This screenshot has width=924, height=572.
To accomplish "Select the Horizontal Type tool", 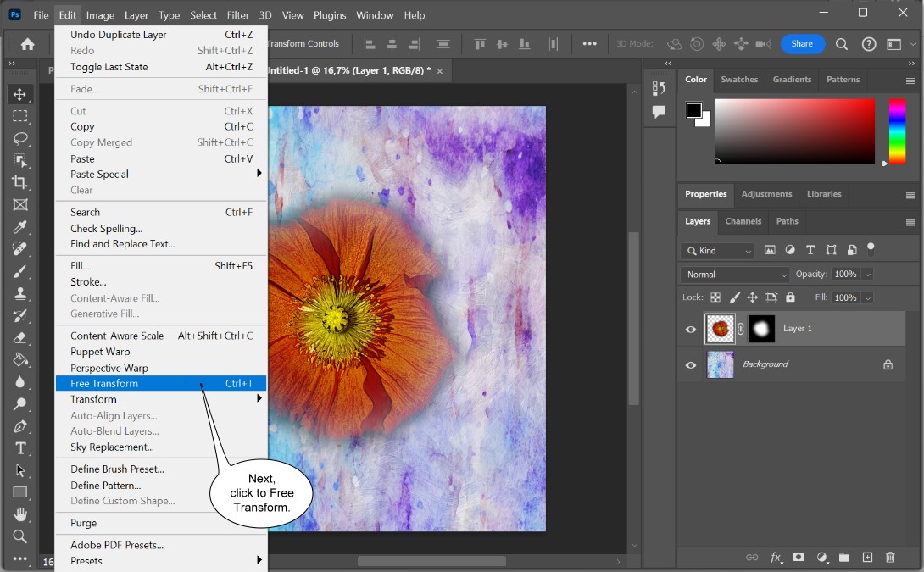I will tap(20, 447).
